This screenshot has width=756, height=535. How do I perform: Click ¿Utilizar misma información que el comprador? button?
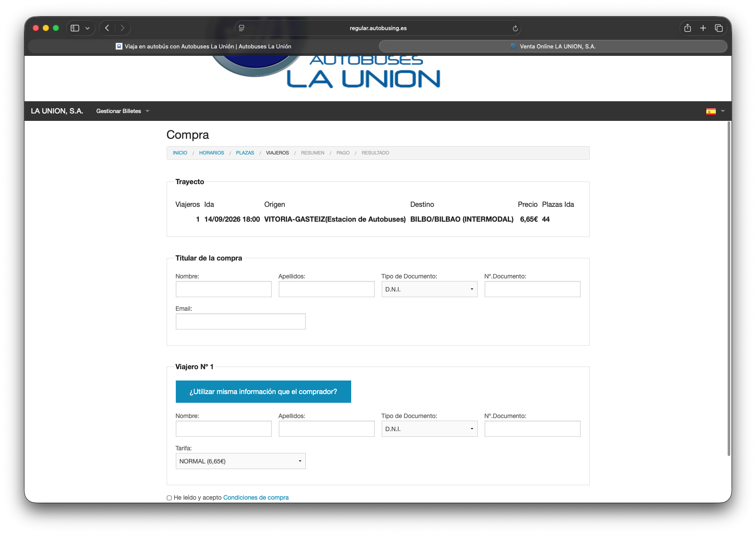pyautogui.click(x=263, y=391)
